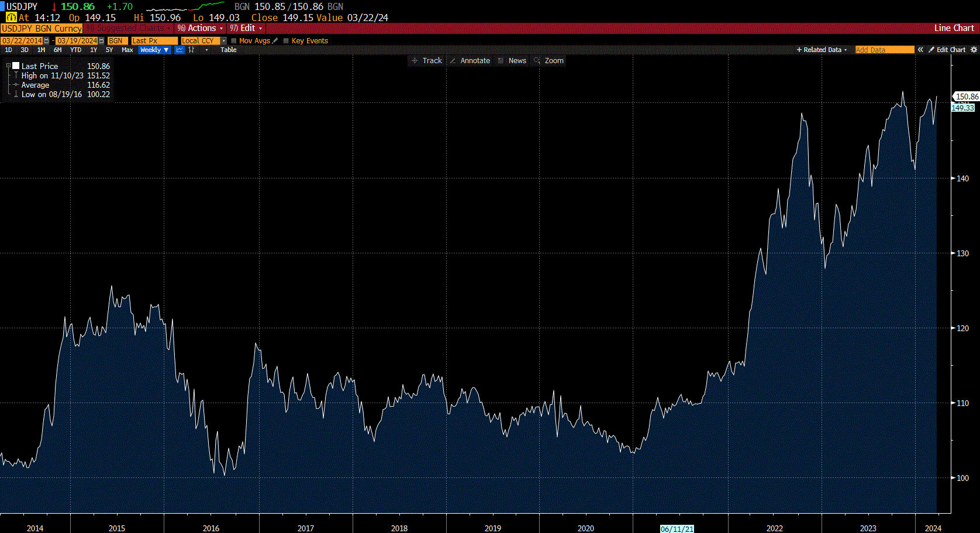Viewport: 980px width, 533px height.
Task: Click the Add Data input field
Action: (884, 50)
